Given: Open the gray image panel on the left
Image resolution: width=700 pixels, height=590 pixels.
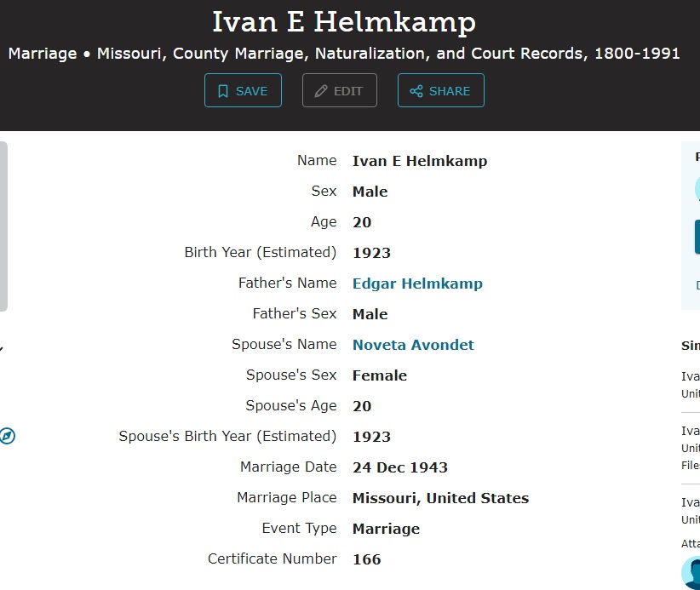Looking at the screenshot, I should click(3, 226).
